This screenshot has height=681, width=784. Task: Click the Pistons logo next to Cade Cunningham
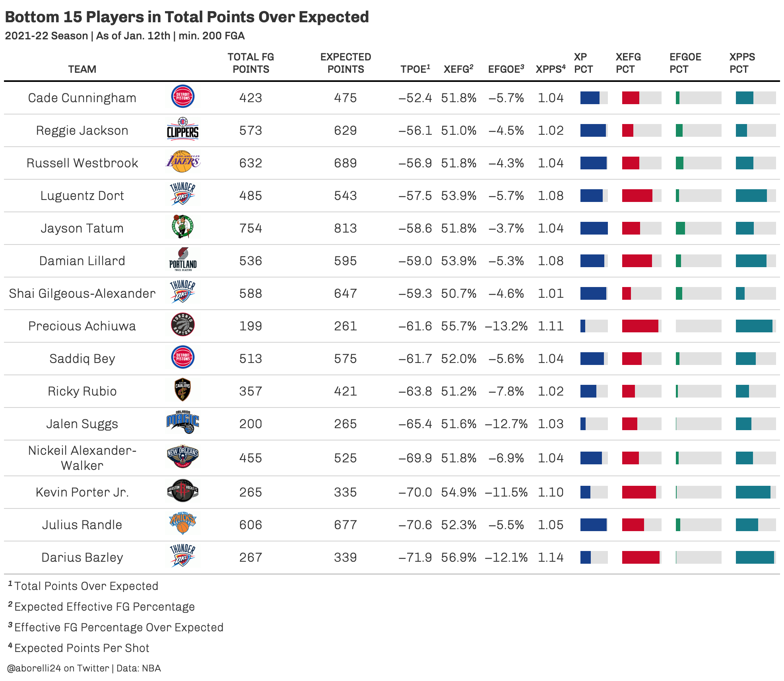point(182,96)
